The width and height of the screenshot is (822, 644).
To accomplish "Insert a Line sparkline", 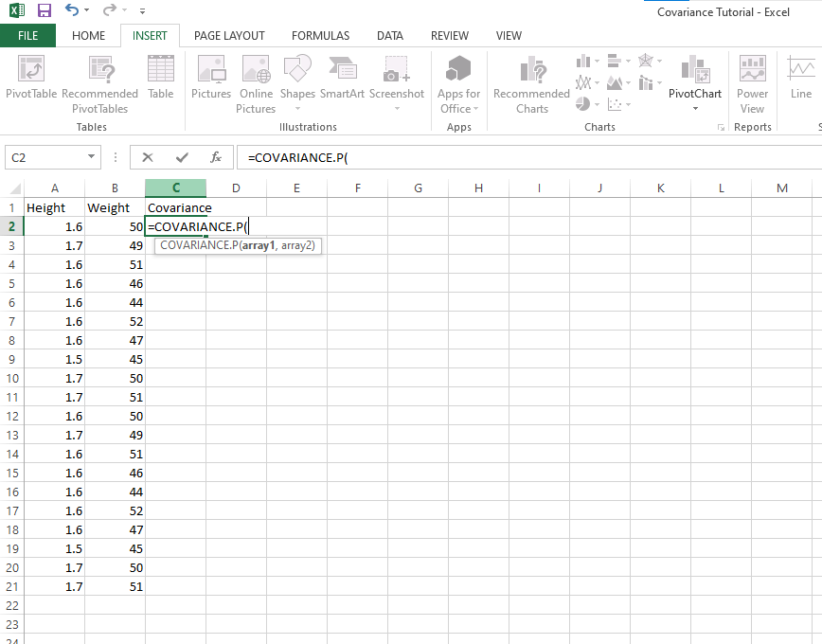I will click(x=800, y=83).
